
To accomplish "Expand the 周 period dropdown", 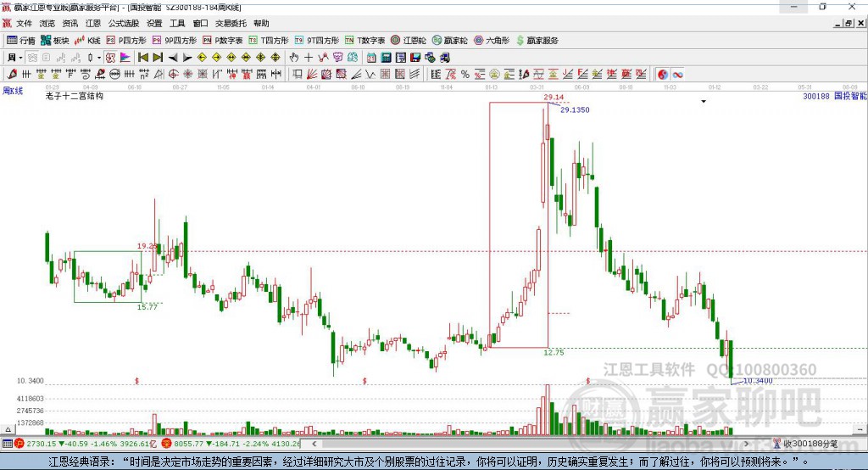I will tap(20, 58).
